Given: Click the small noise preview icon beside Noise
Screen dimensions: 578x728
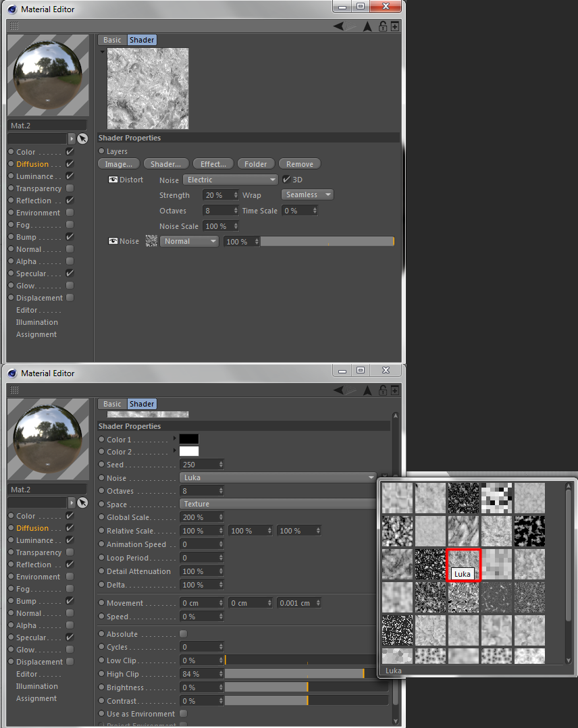Looking at the screenshot, I should (x=151, y=240).
